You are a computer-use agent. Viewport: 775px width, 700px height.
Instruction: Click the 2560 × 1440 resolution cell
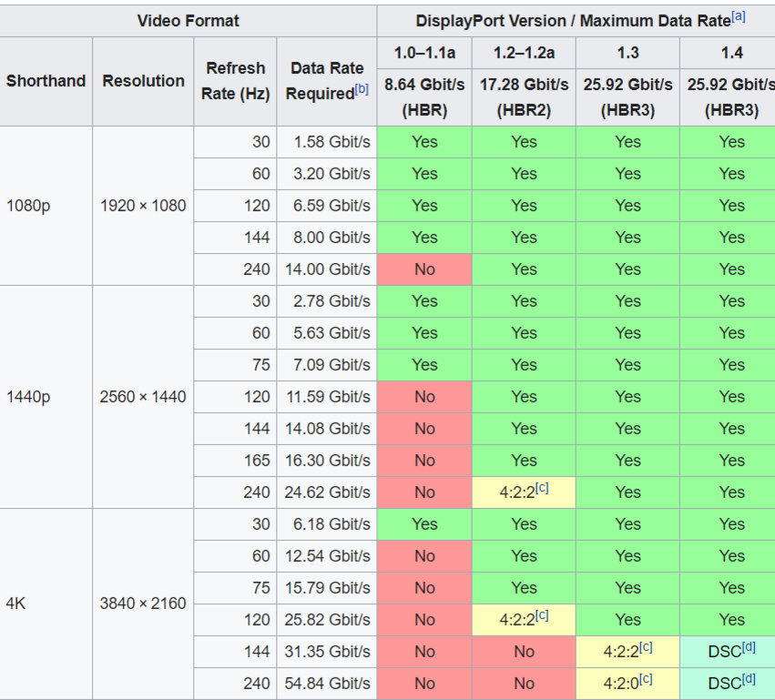[x=143, y=397]
